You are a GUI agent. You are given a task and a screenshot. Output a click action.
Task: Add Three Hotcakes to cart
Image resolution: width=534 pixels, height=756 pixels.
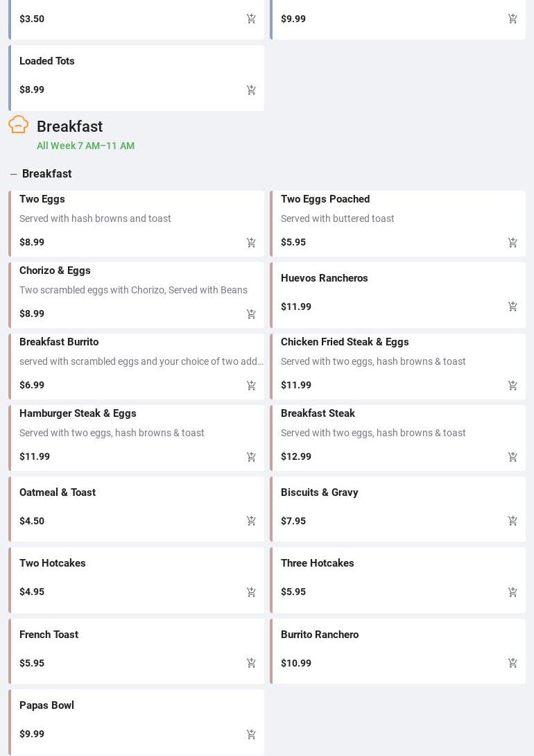(x=513, y=592)
